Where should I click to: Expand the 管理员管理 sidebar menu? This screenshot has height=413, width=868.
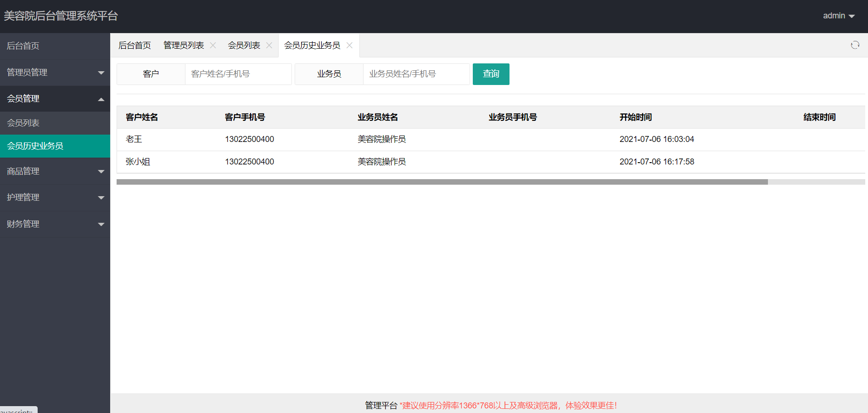[x=55, y=73]
